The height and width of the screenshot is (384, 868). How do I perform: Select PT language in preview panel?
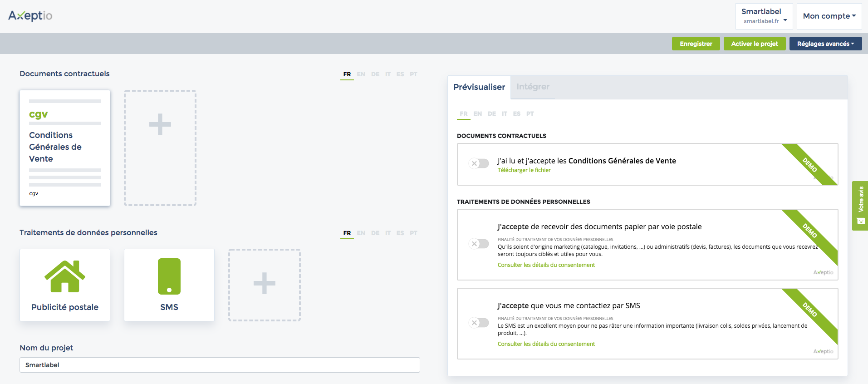pyautogui.click(x=530, y=114)
